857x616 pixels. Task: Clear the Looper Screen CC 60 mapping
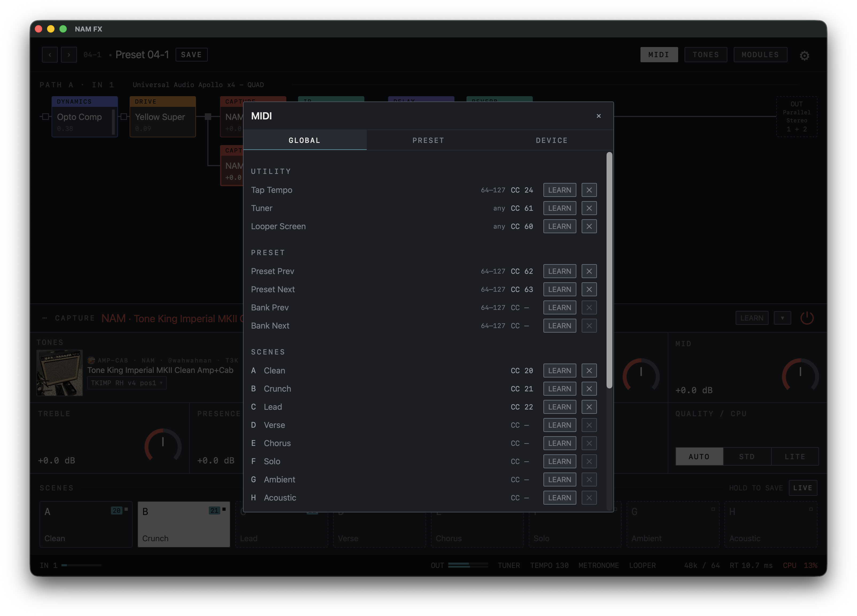589,226
